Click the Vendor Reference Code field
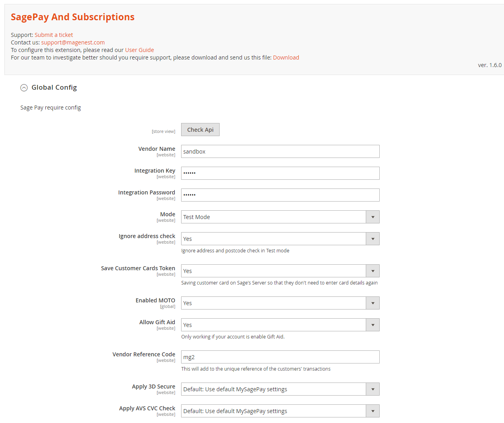504x423 pixels. pyautogui.click(x=280, y=357)
